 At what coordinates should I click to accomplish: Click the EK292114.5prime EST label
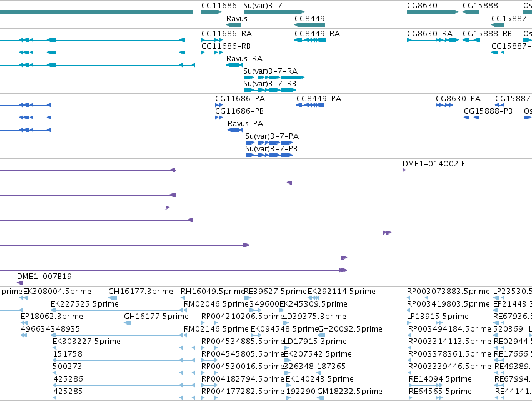341,292
